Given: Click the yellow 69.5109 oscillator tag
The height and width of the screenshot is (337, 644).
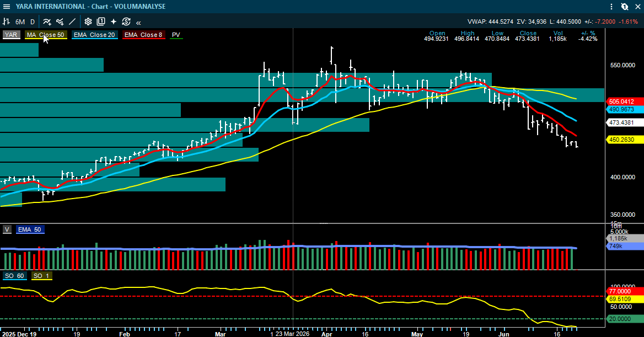Looking at the screenshot, I should (624, 299).
